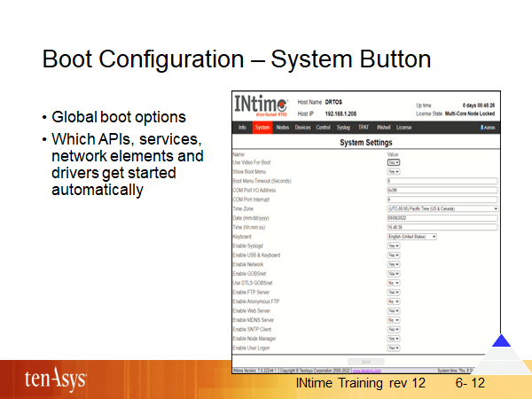This screenshot has height=399, width=532.
Task: Open Enable Syslogd dropdown
Action: pos(394,246)
